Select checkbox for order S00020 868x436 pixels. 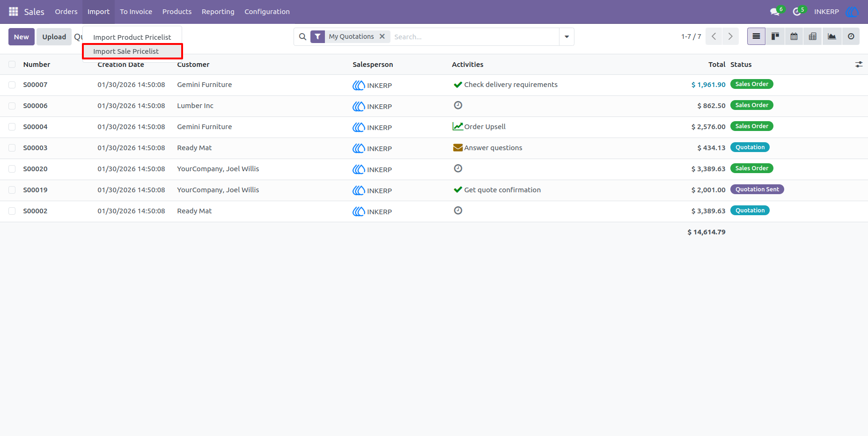12,169
